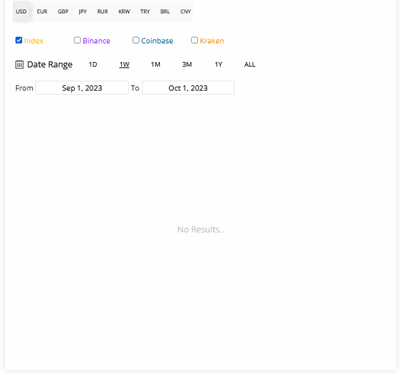
Task: Click the No Results message
Action: tap(201, 229)
